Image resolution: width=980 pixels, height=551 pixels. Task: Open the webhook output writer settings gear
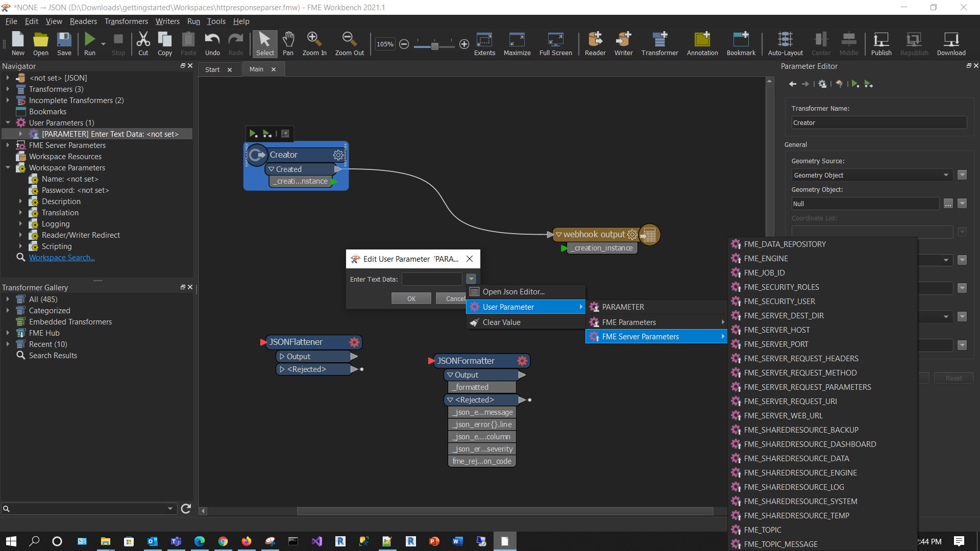(x=632, y=235)
